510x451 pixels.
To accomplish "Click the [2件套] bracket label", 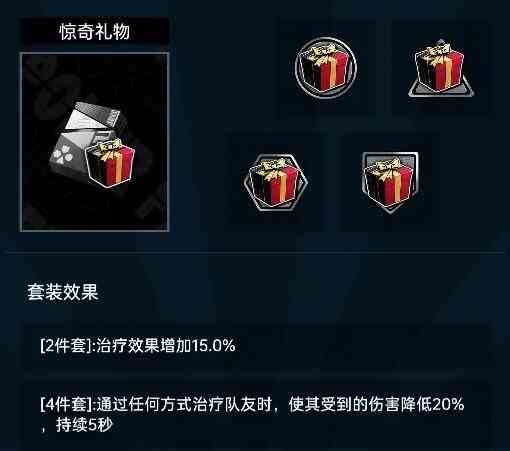I will (x=66, y=346).
